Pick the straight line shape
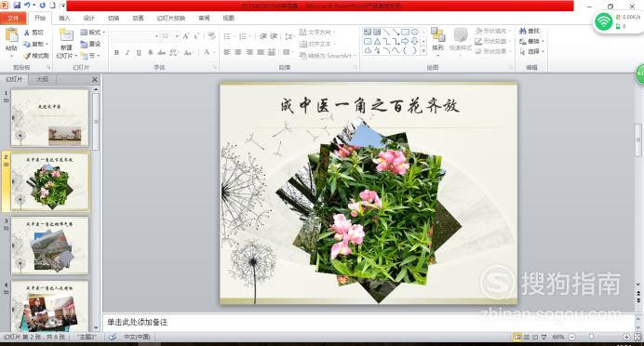Viewport: 644px width, 346px height. (x=386, y=32)
